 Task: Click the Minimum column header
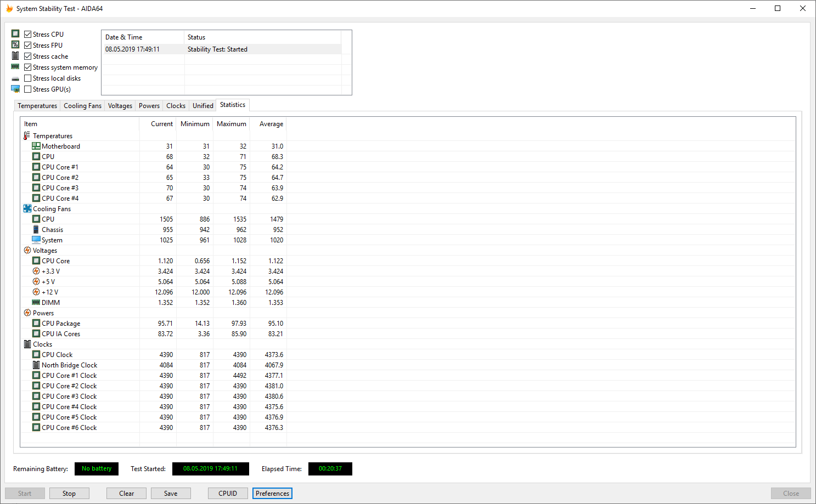(195, 124)
